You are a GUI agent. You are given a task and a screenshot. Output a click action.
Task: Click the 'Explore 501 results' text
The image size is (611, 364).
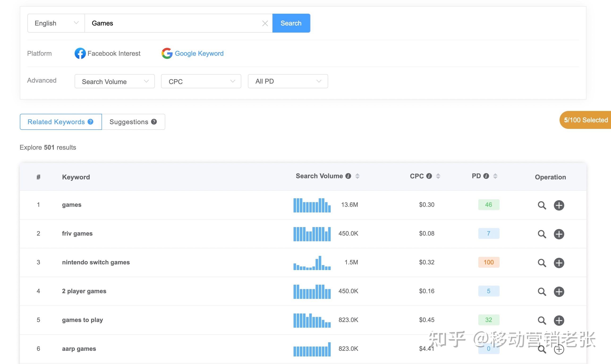[48, 147]
